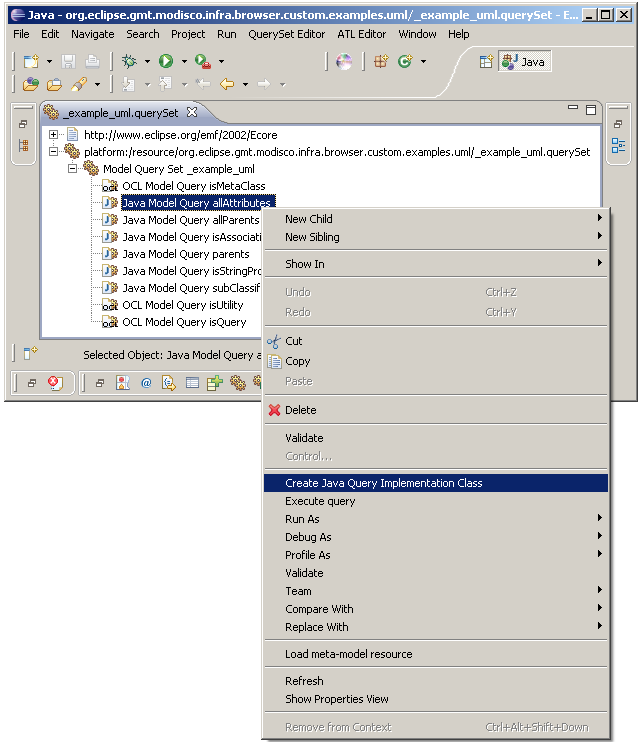The image size is (642, 742).
Task: Click the Hierarchy fast view icon on left
Action: click(23, 145)
